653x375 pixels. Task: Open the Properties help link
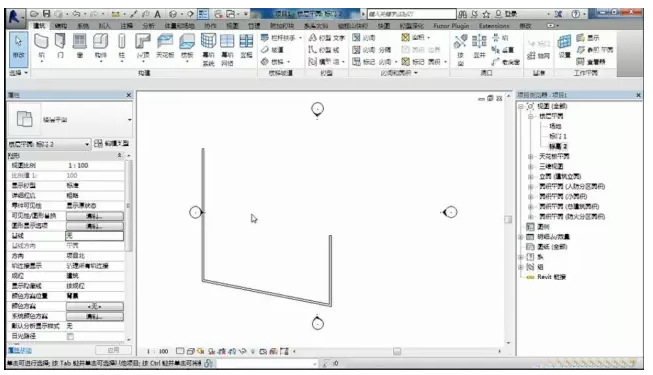[x=20, y=350]
